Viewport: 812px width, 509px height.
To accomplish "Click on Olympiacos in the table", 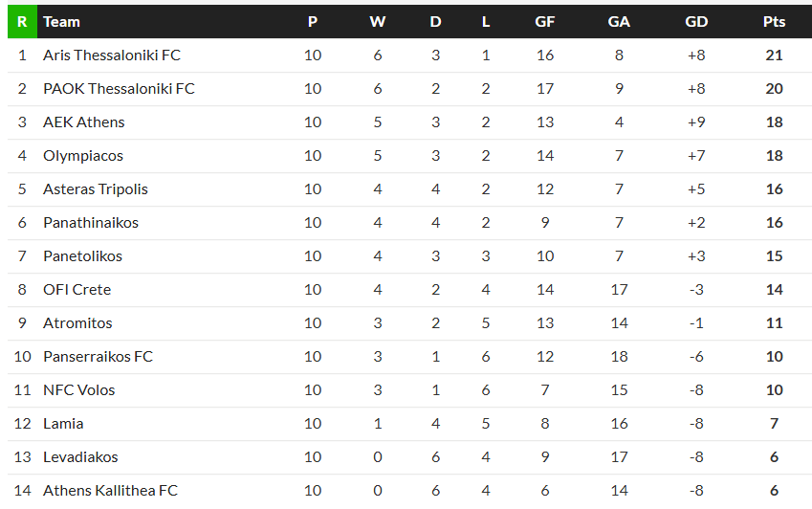I will (83, 156).
